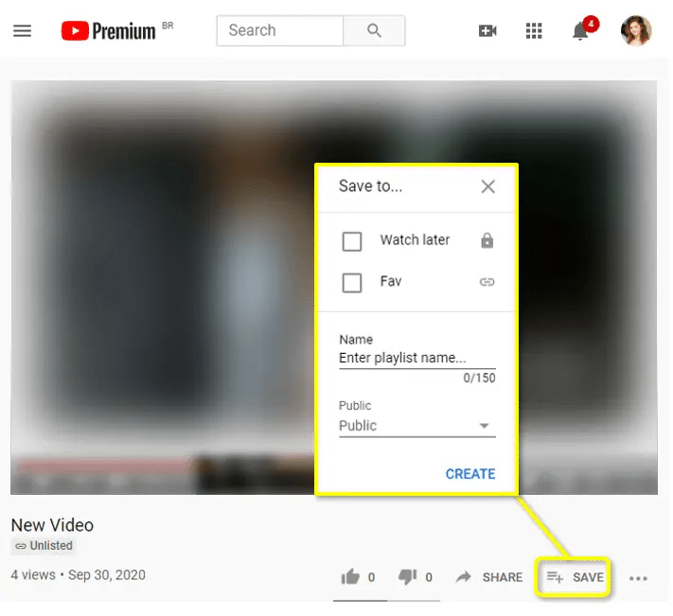
Task: Open the more actions ellipsis menu
Action: [638, 579]
